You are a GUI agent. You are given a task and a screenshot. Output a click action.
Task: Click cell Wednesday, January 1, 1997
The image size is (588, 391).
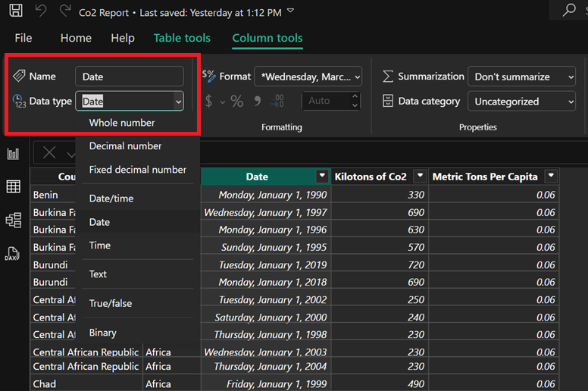click(266, 213)
